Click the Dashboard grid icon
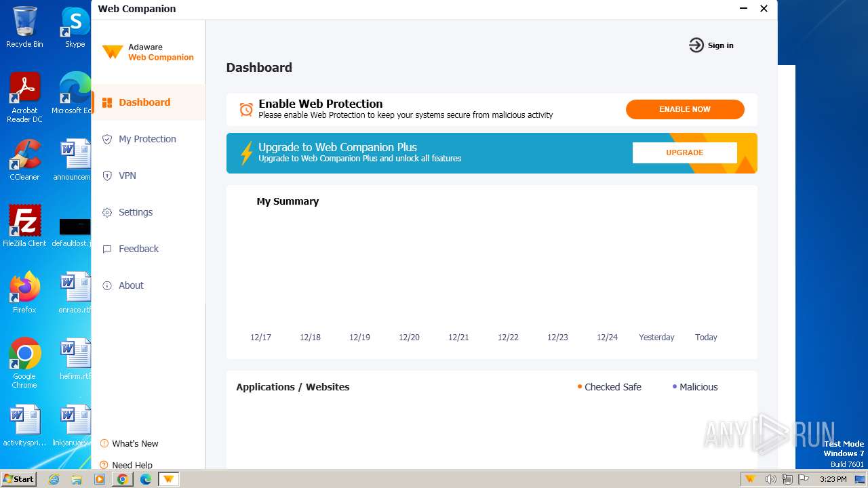Viewport: 868px width, 488px height. (107, 102)
